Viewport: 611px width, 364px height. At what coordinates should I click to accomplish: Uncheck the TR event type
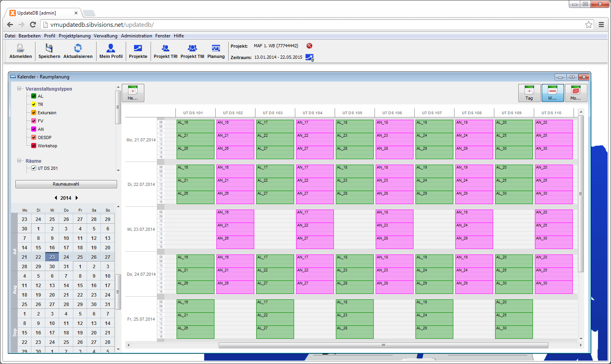(34, 104)
